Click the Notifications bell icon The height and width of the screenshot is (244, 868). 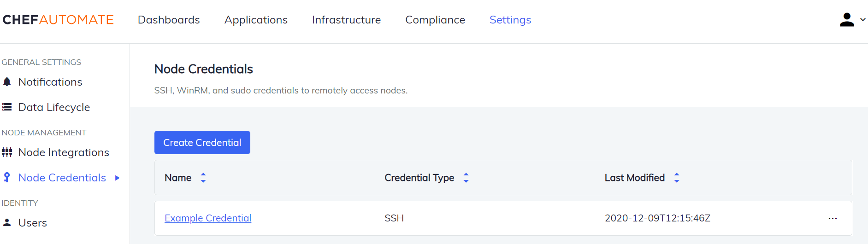[x=7, y=82]
